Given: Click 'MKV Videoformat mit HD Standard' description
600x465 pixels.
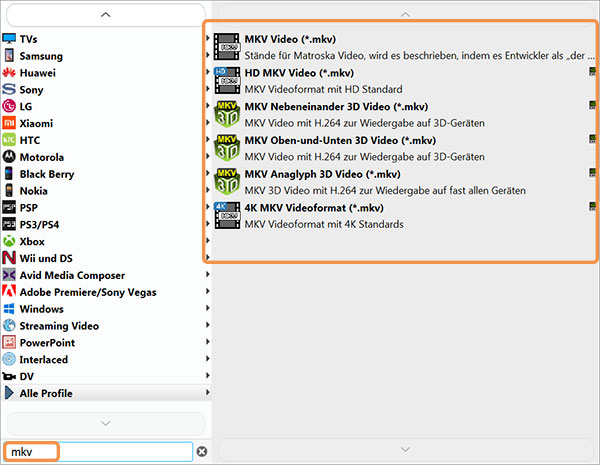Looking at the screenshot, I should [324, 89].
